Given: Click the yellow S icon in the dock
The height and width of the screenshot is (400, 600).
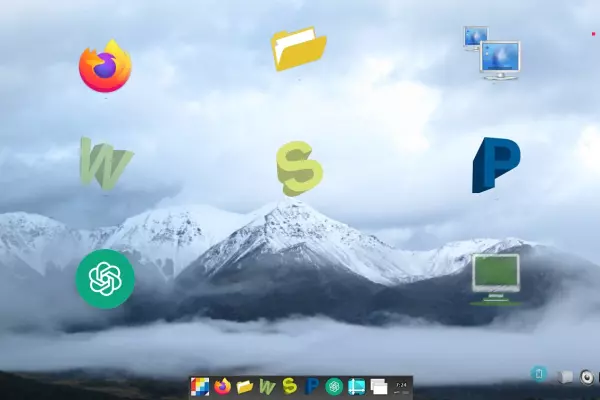Looking at the screenshot, I should (290, 386).
